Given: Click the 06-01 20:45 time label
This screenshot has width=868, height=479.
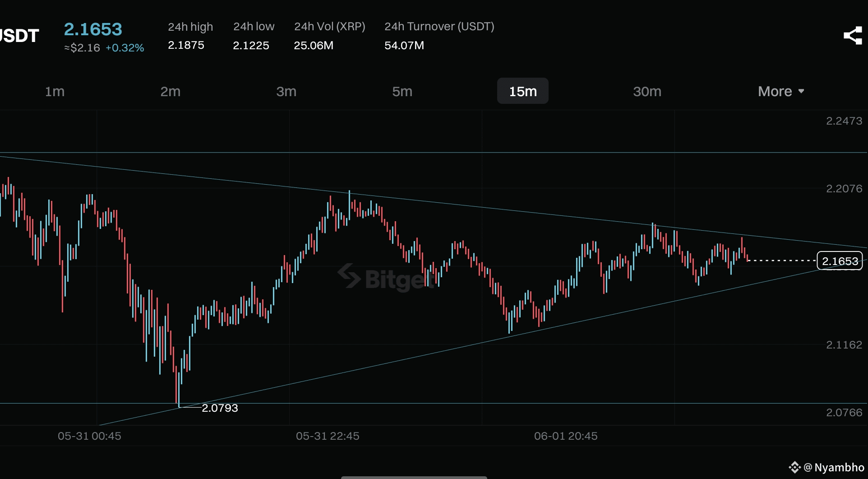Looking at the screenshot, I should pyautogui.click(x=566, y=436).
